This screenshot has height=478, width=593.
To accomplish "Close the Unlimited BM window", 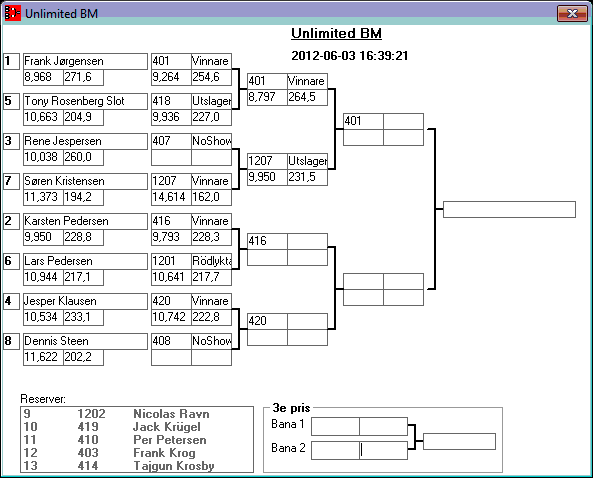I will 573,14.
